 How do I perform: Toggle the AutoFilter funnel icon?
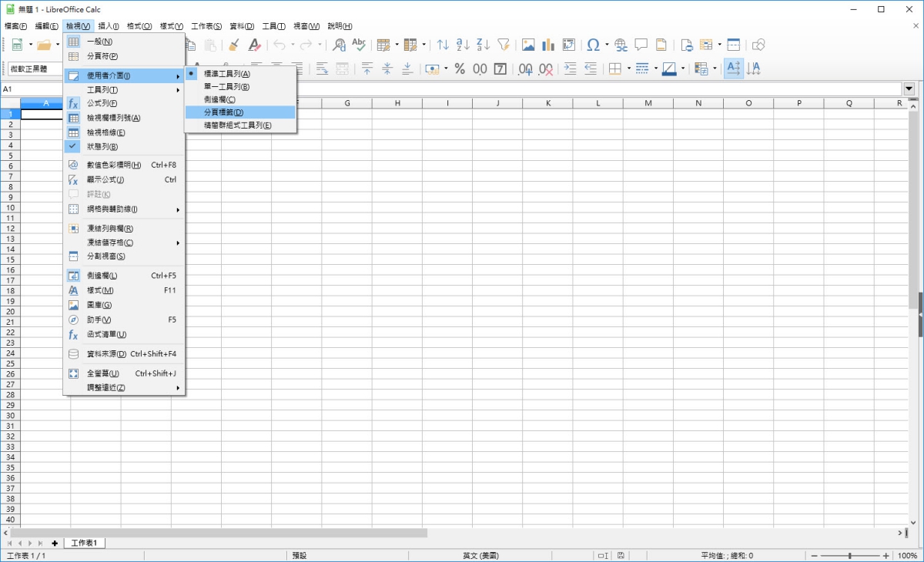(x=503, y=45)
